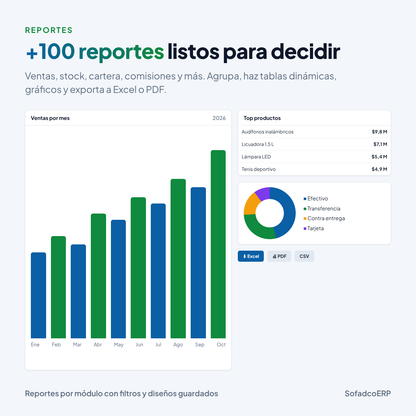This screenshot has width=416, height=416.
Task: Click the 2026 year label in chart header
Action: tap(219, 118)
